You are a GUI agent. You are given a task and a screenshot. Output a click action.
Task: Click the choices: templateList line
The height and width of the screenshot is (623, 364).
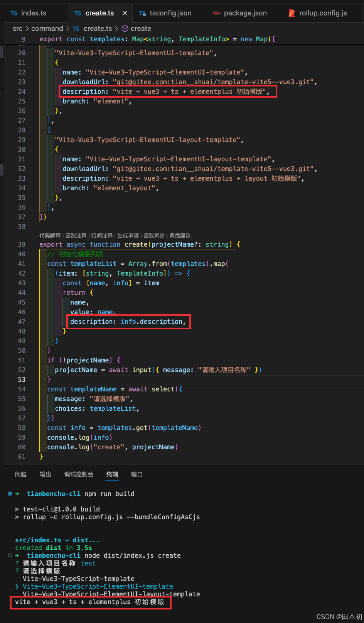pos(97,408)
